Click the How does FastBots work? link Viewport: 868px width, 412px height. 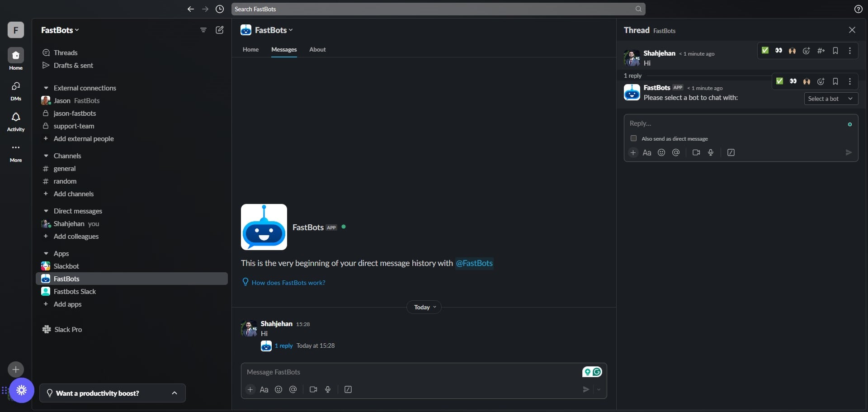[x=288, y=283]
